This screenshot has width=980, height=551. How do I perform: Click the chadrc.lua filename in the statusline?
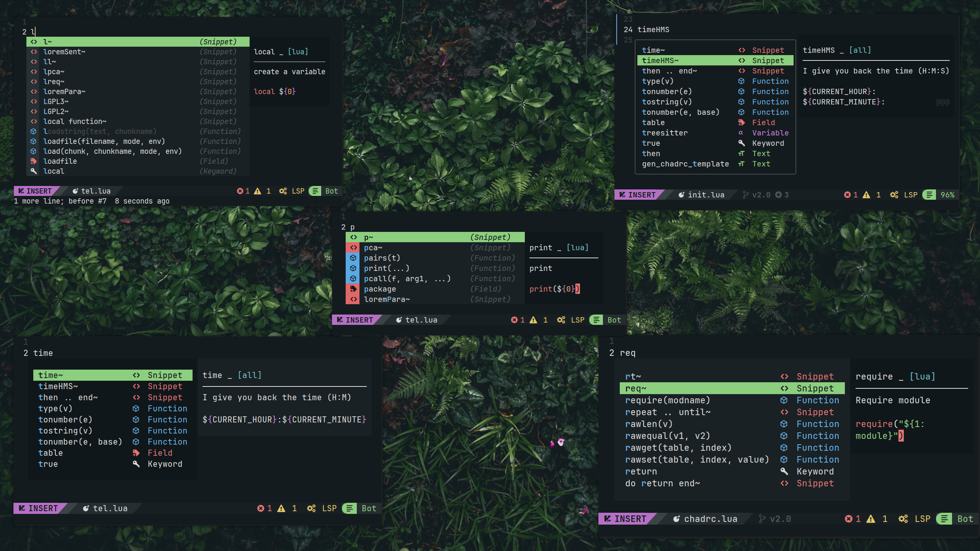tap(710, 519)
